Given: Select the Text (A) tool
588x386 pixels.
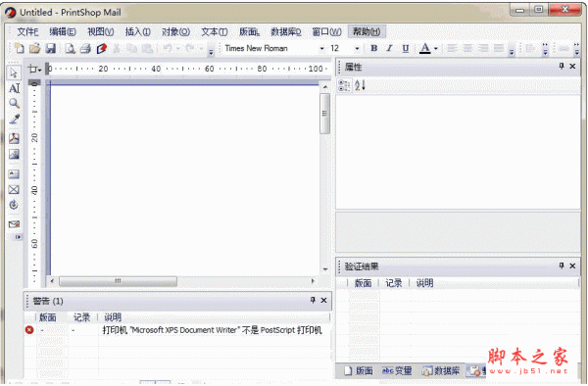Looking at the screenshot, I should coord(14,88).
